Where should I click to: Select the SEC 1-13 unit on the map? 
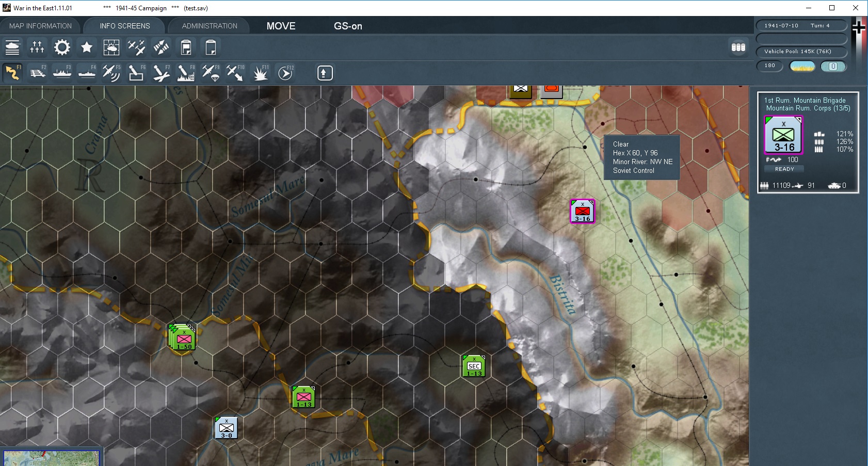pos(474,366)
